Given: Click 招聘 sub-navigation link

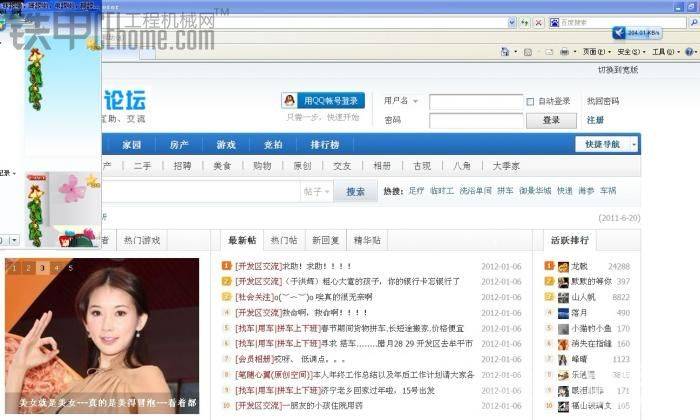Looking at the screenshot, I should click(x=182, y=166).
